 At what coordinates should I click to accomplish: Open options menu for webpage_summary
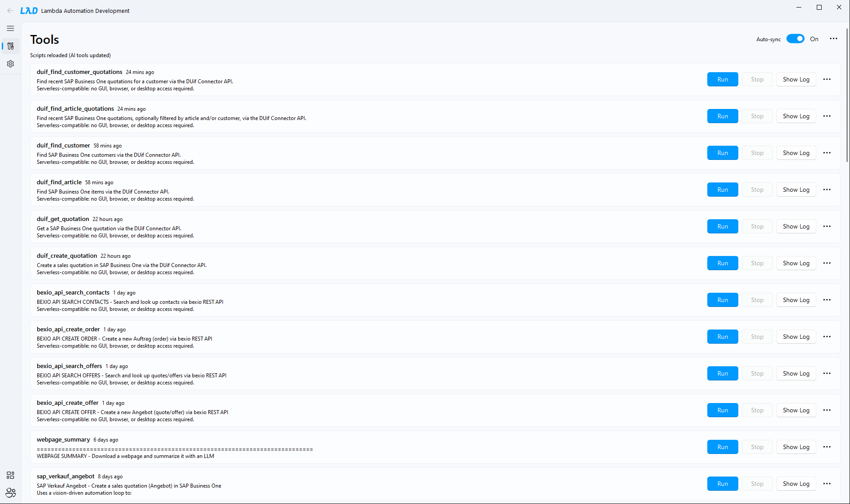(x=827, y=447)
